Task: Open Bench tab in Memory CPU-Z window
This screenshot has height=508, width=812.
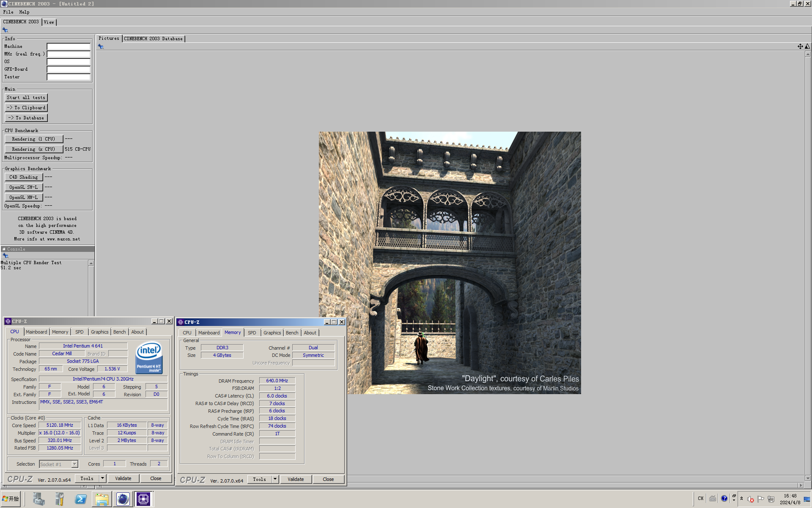Action: click(292, 333)
